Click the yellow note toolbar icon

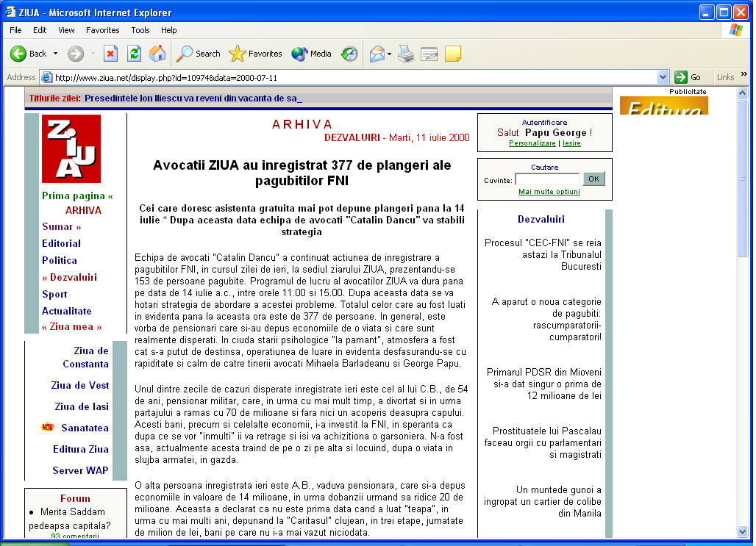[x=453, y=54]
